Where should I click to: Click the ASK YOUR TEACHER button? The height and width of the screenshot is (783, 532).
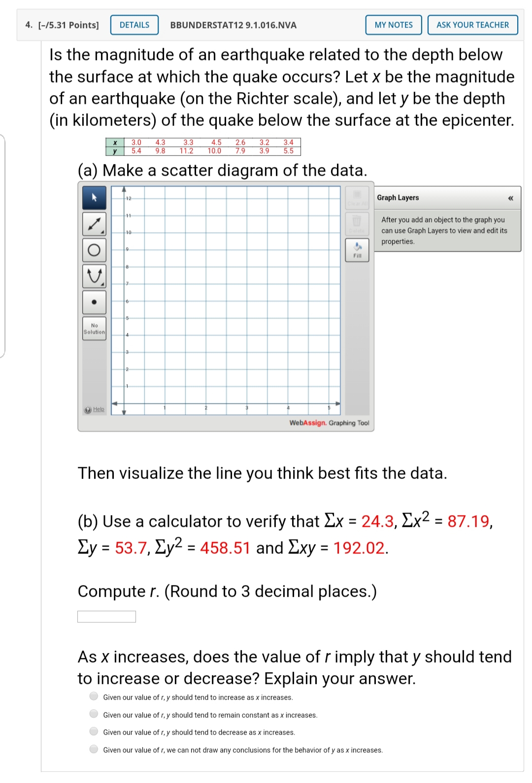(472, 25)
